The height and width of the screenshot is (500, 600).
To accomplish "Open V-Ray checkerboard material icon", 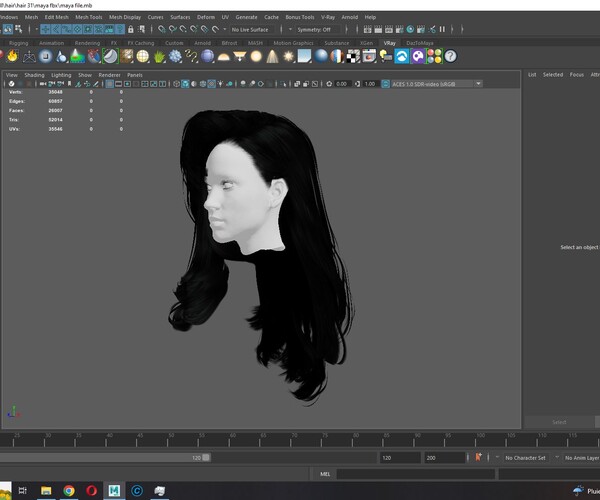I will point(353,56).
